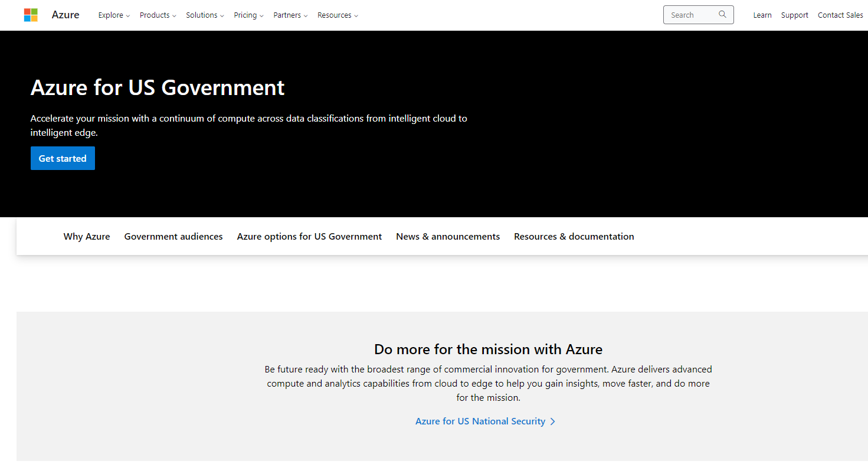Viewport: 868px width, 474px height.
Task: Click the Microsoft logo icon
Action: click(x=31, y=15)
